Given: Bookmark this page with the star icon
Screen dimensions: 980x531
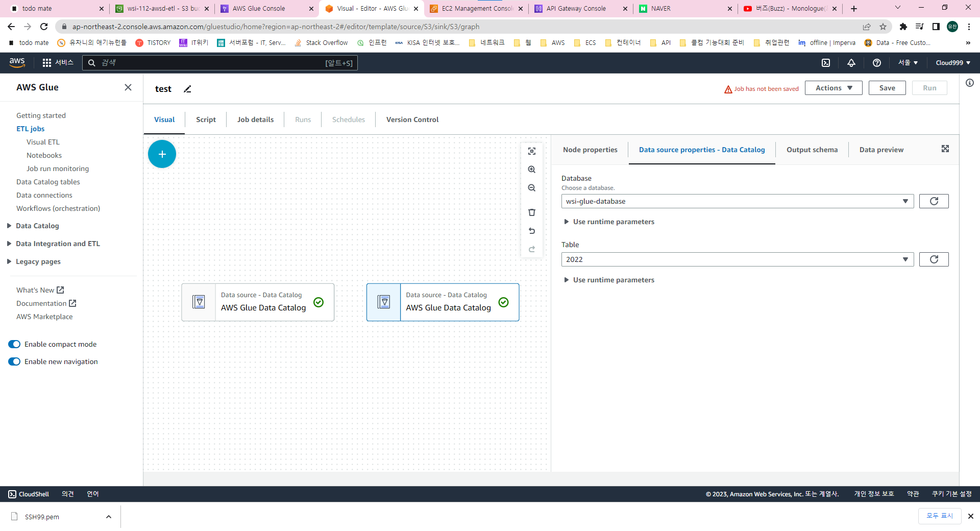Looking at the screenshot, I should point(883,27).
